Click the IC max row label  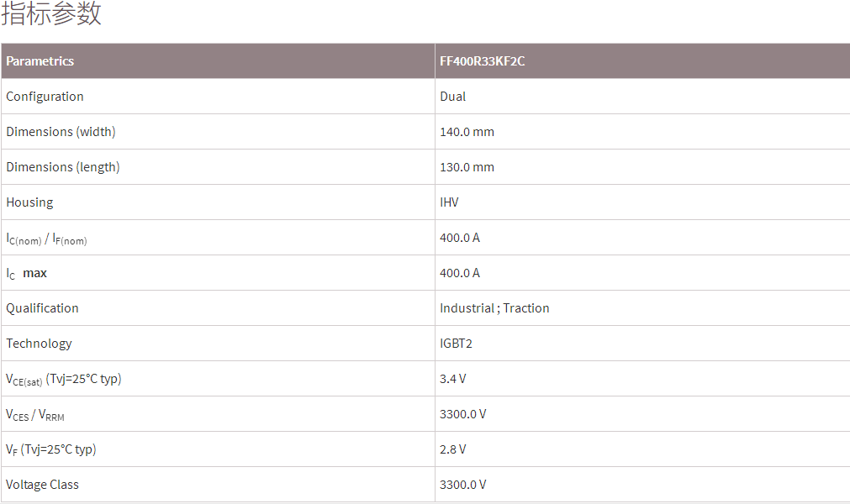27,273
